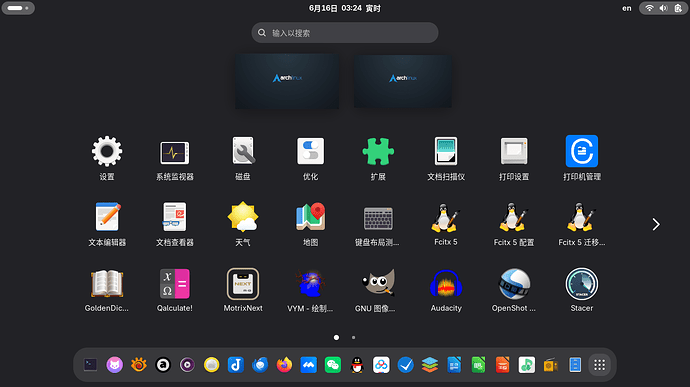Click the Activities workspace indicator pill
The width and height of the screenshot is (690, 387).
tap(18, 8)
